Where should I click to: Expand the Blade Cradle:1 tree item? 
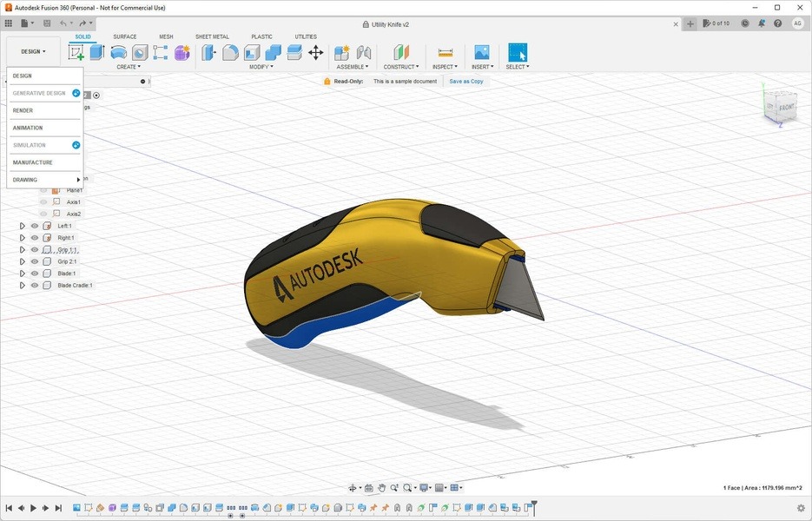pos(22,285)
